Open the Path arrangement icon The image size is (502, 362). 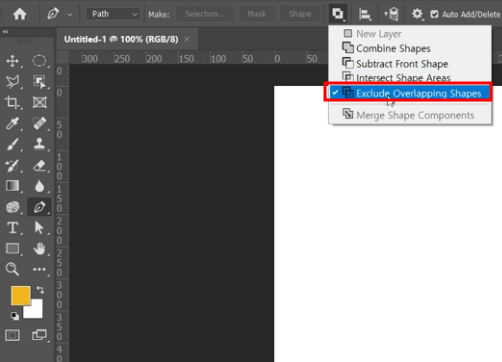tap(392, 14)
